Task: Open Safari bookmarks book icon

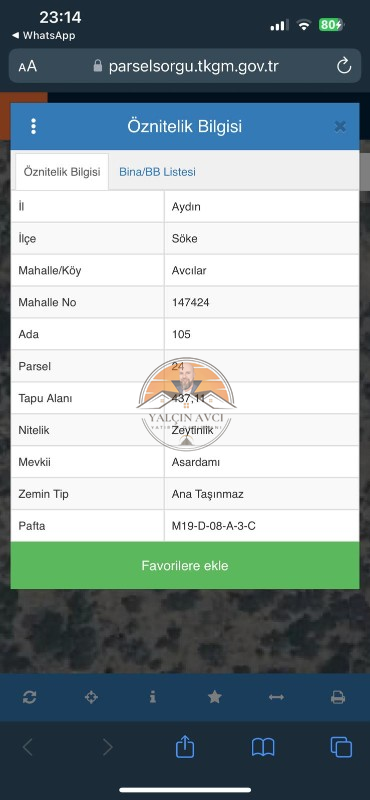Action: (263, 747)
